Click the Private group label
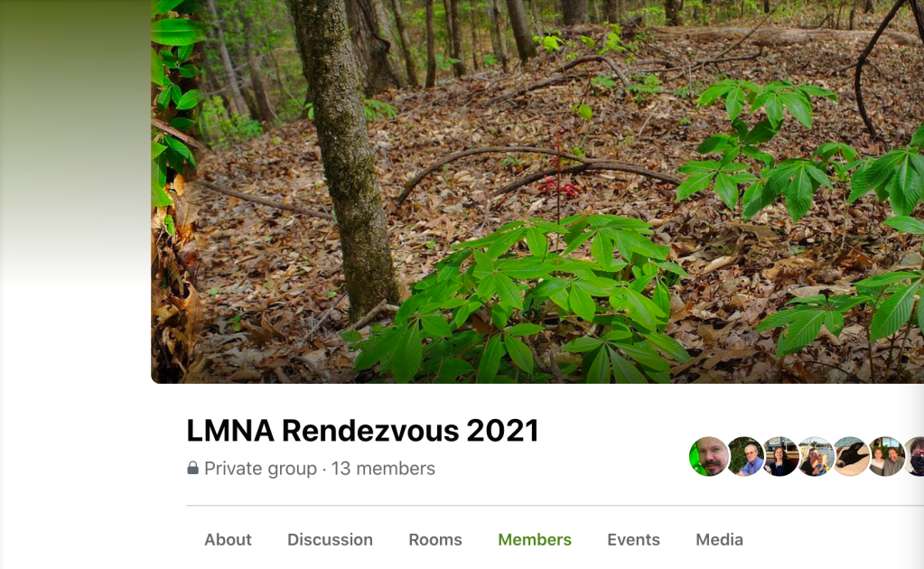The height and width of the screenshot is (569, 924). [260, 468]
